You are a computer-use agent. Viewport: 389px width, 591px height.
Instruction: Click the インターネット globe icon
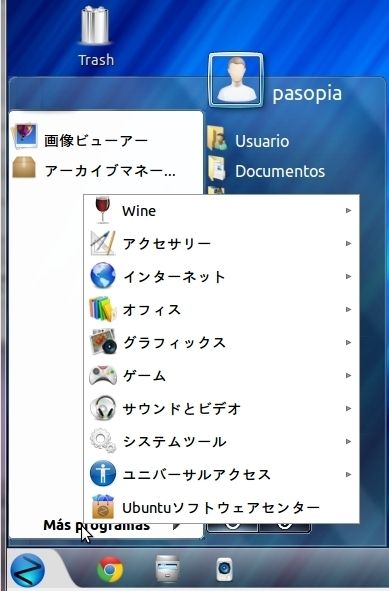(x=103, y=276)
